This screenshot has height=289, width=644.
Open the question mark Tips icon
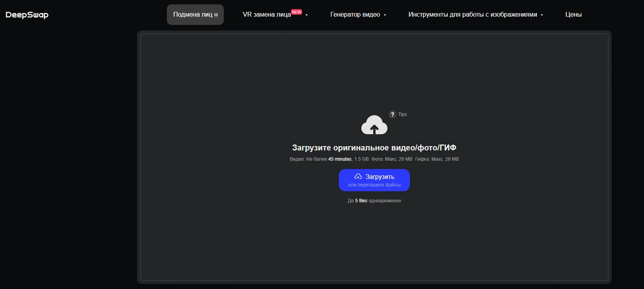click(x=393, y=114)
